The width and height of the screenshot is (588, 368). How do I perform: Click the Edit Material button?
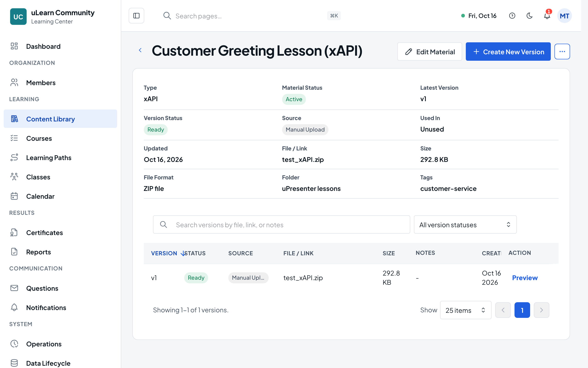pyautogui.click(x=430, y=52)
